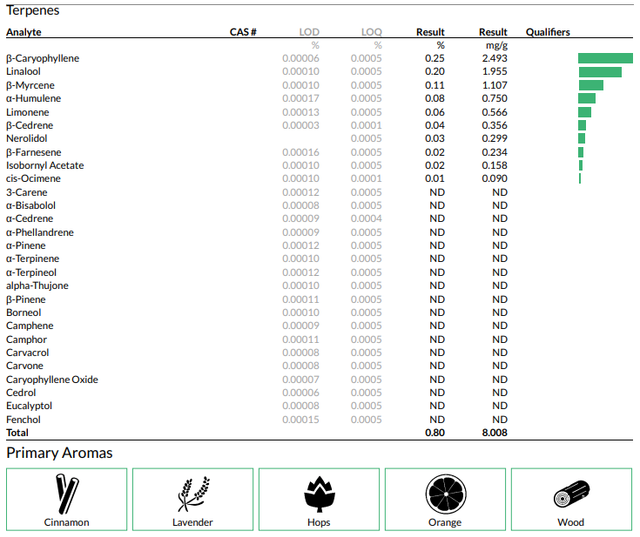The width and height of the screenshot is (640, 537).
Task: Select the β-Myrcene analyte name
Action: (30, 85)
